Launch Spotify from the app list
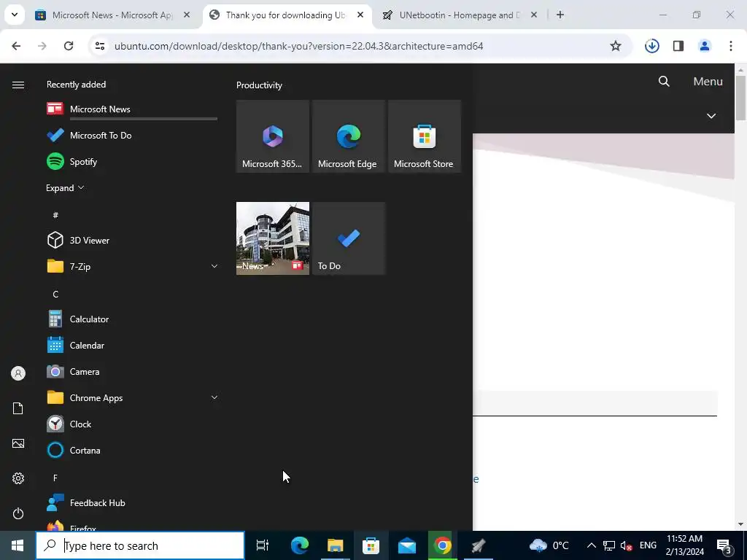The image size is (747, 560). [x=132, y=161]
